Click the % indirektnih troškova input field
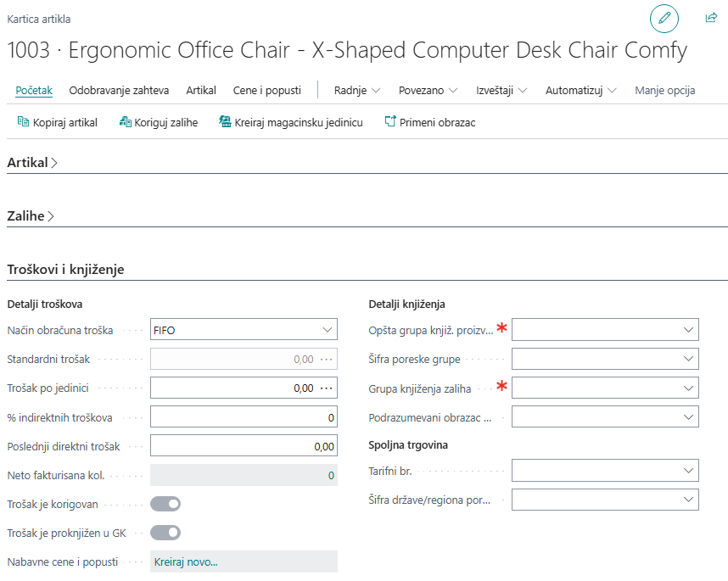Screen dimensions: 728x581 pos(244,417)
